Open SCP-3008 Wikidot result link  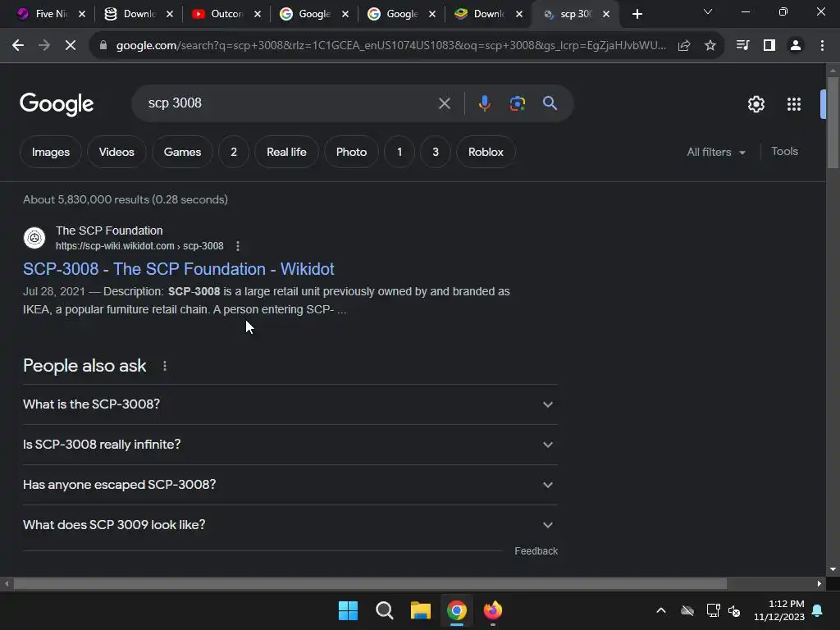[x=178, y=269]
